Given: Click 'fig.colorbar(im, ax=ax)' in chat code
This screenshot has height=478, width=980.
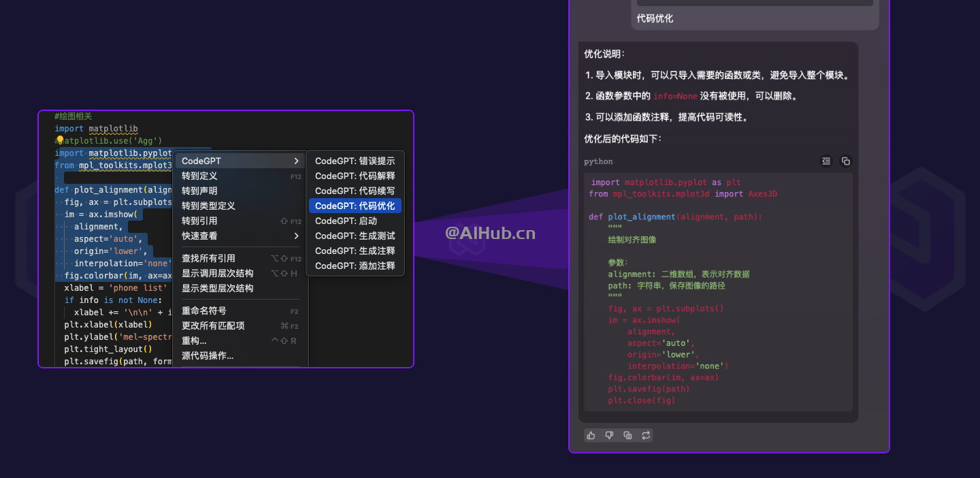Looking at the screenshot, I should click(x=663, y=377).
